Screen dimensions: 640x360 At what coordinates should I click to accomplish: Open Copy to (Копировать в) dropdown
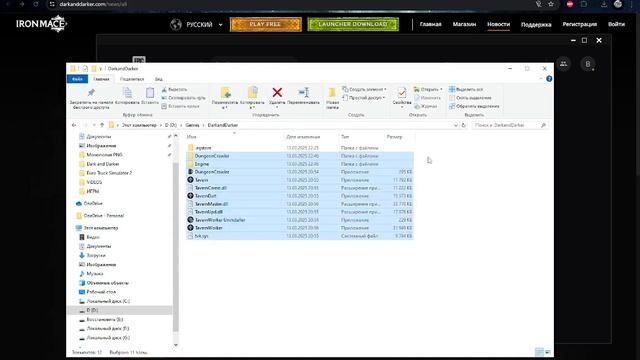click(252, 97)
